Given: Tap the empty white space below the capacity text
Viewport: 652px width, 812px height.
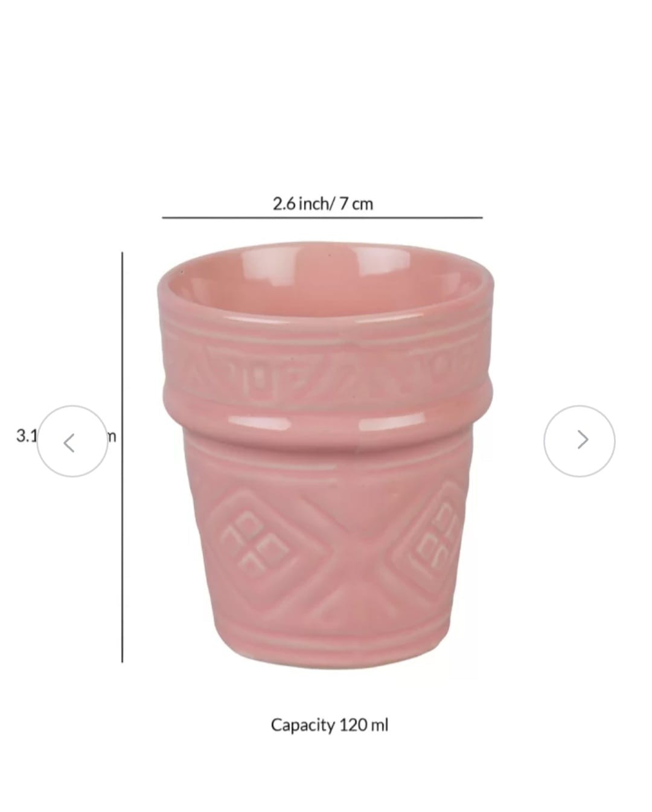Looking at the screenshot, I should 326,776.
